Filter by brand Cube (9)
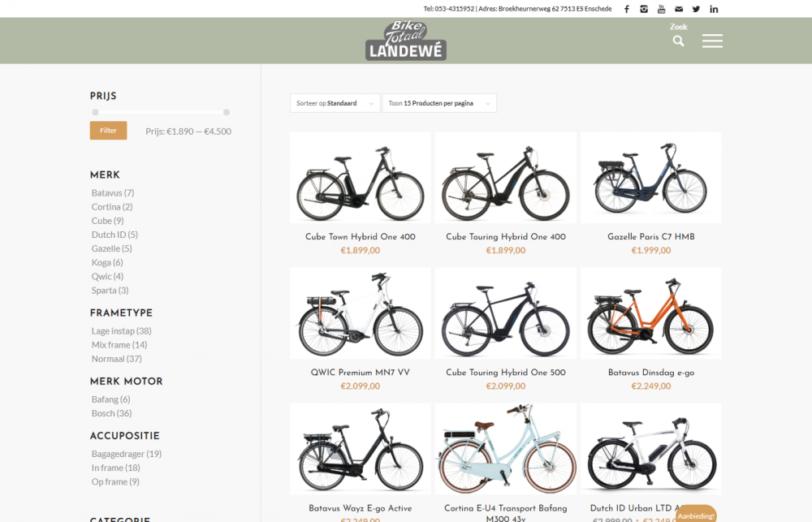This screenshot has height=522, width=812. click(x=108, y=221)
